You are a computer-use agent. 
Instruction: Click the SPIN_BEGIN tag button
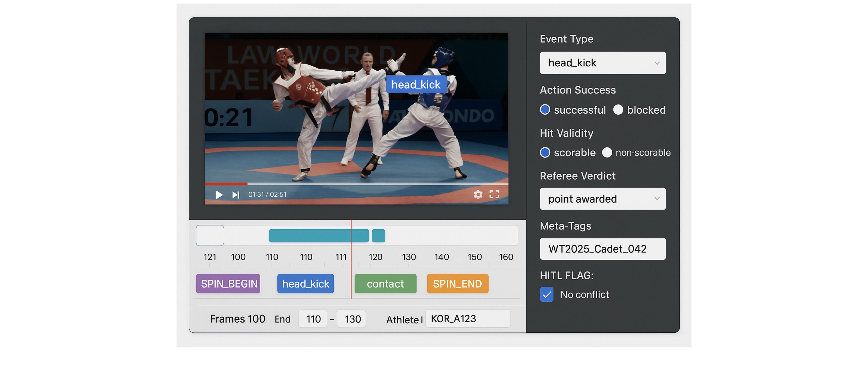coord(228,284)
